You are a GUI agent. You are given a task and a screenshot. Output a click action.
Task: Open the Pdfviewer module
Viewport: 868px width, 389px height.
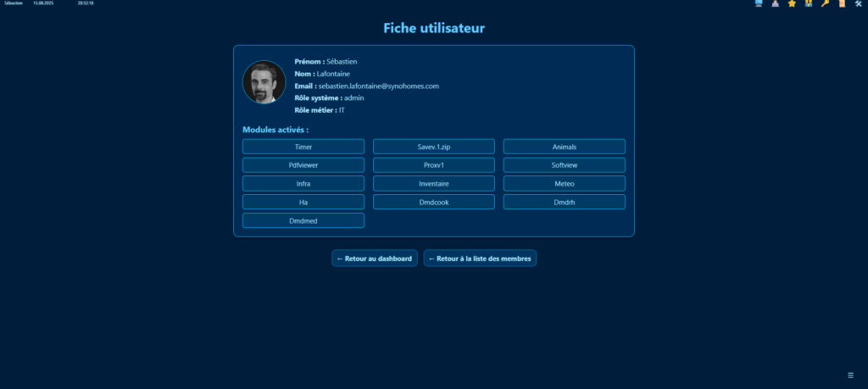point(303,165)
